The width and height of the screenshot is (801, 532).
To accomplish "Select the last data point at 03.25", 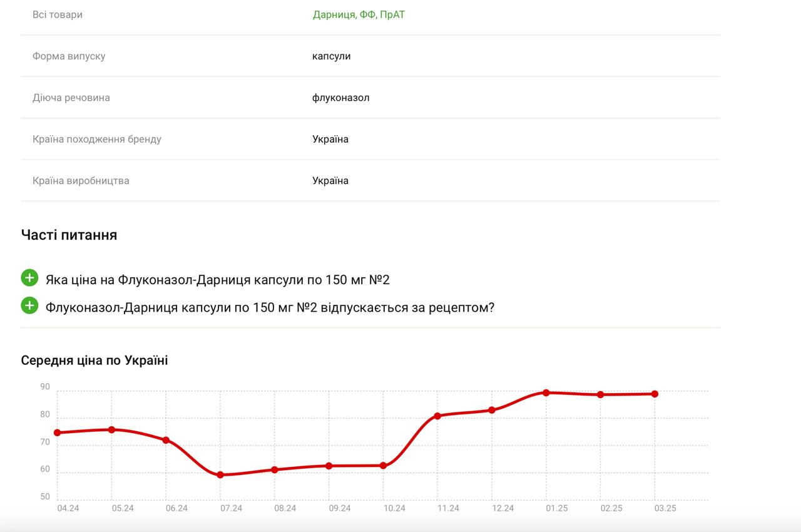I will (x=655, y=394).
